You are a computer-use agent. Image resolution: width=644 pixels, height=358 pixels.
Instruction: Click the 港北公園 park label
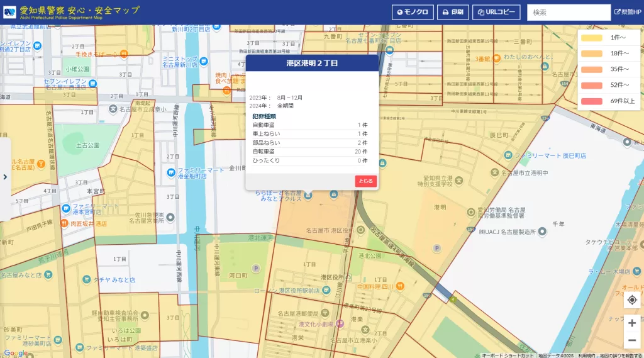[370, 255]
